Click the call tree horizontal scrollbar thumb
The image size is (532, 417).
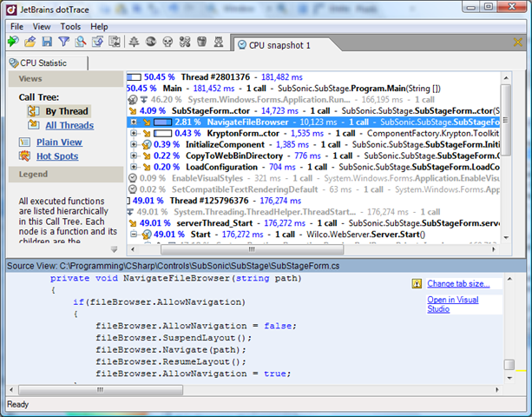[x=252, y=249]
